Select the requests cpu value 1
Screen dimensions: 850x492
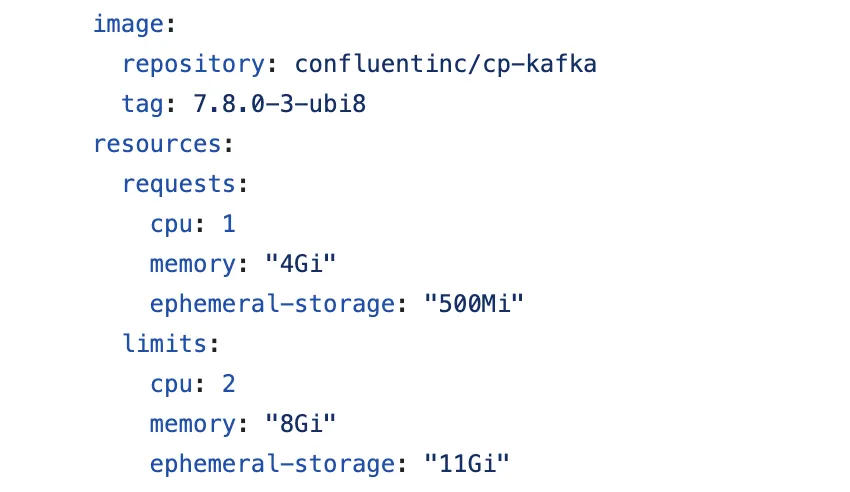pos(229,224)
